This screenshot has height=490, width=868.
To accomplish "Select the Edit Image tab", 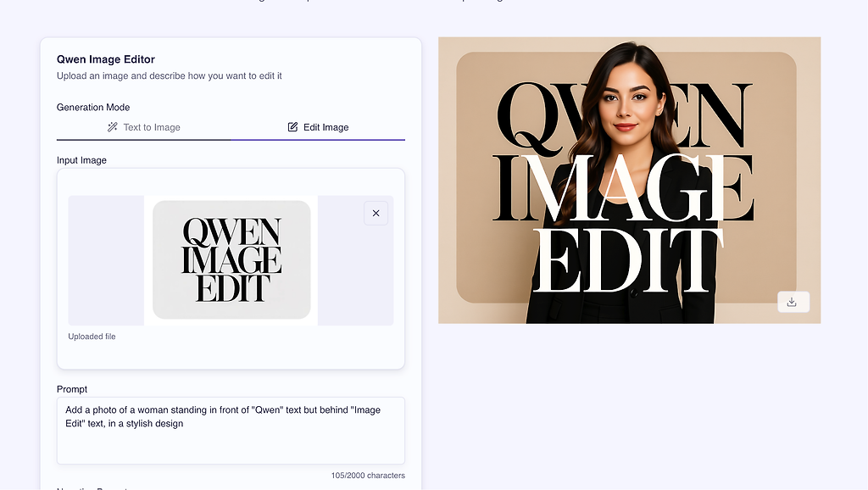I will tap(319, 127).
